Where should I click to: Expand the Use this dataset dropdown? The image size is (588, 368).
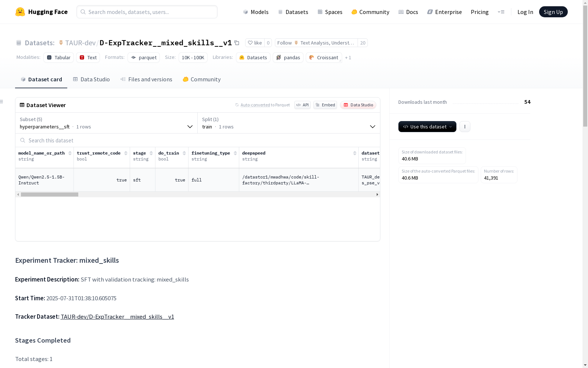pos(427,127)
